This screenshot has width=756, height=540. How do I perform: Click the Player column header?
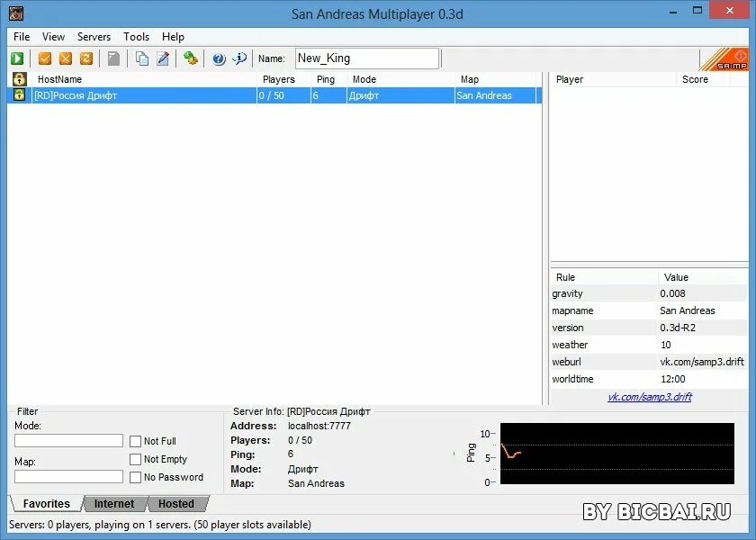click(613, 79)
